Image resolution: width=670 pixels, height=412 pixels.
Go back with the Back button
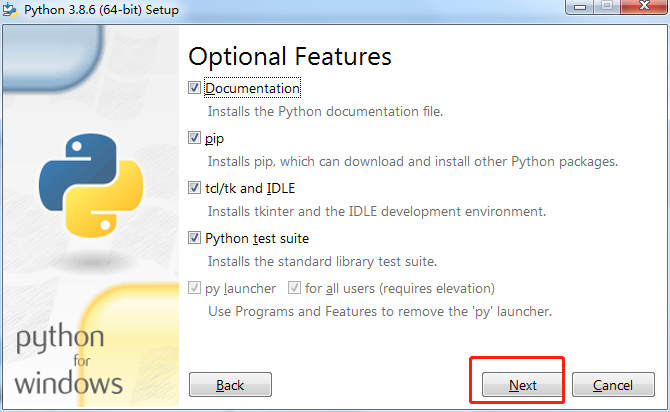[x=230, y=385]
